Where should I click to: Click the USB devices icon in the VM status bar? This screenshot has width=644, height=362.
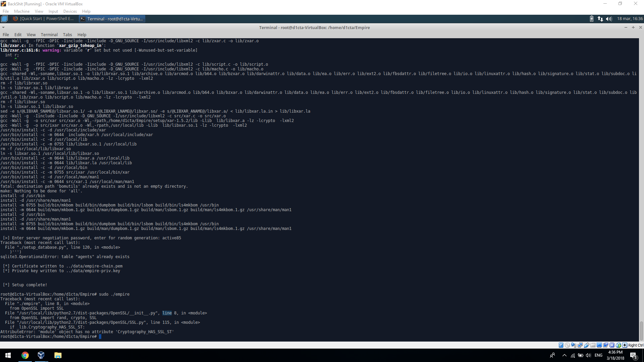pyautogui.click(x=587, y=345)
